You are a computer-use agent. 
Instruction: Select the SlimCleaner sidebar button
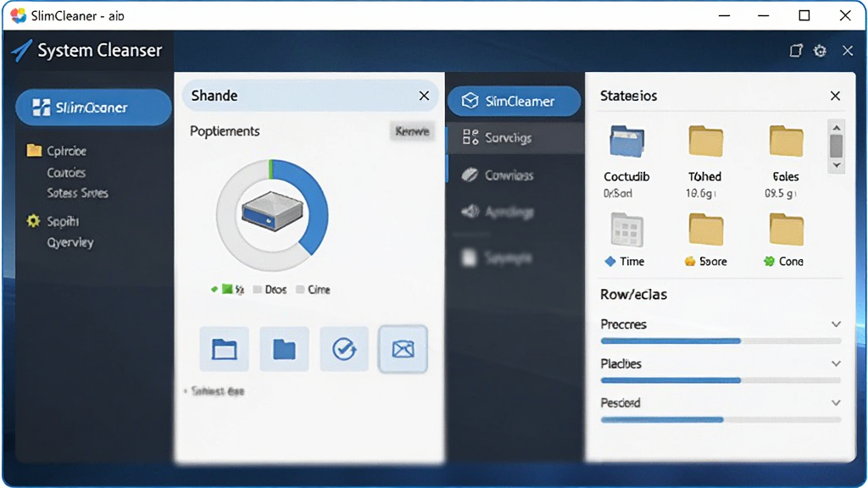coord(93,108)
